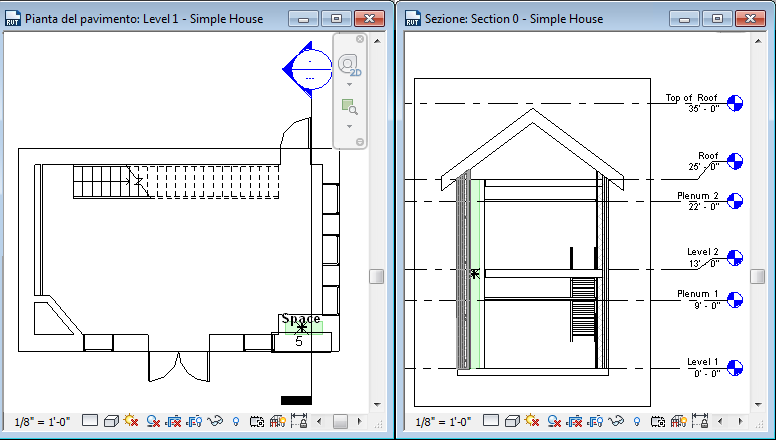
Task: Toggle Analytical Model display in Section 0 window
Action: point(679,421)
